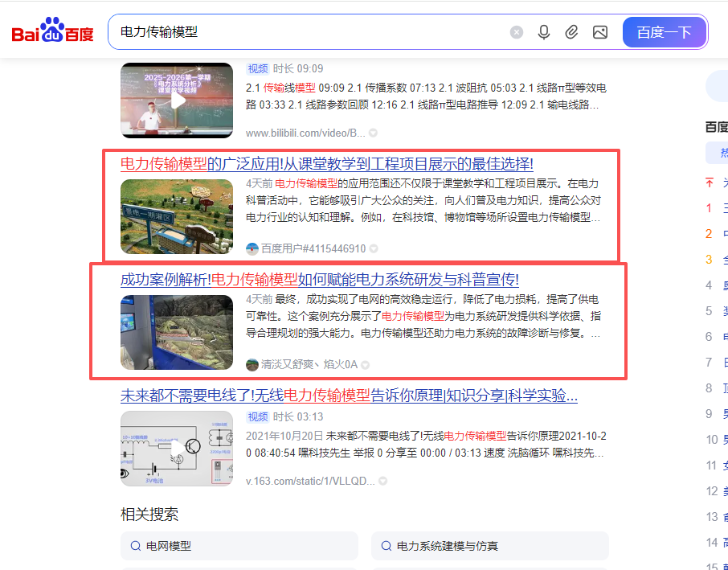
Task: Open dropdown next to 清淡又舒爽 author
Action: click(x=366, y=365)
